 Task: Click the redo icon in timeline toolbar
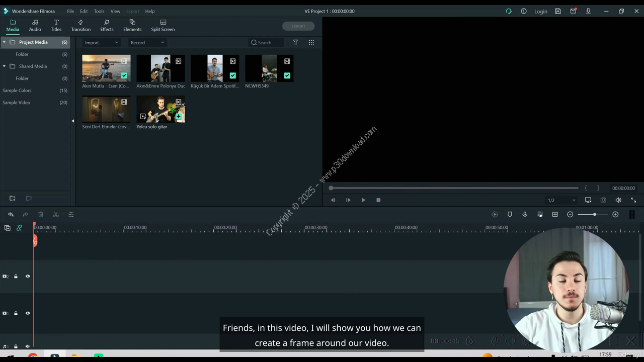click(25, 215)
